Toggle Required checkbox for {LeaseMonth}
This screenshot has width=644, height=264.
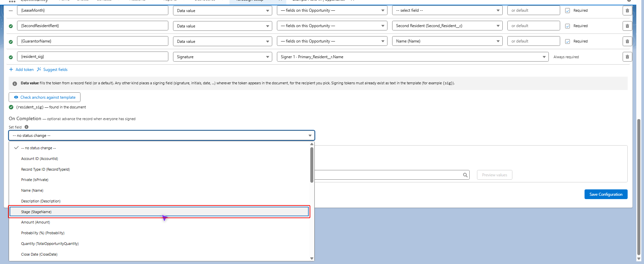coord(568,10)
